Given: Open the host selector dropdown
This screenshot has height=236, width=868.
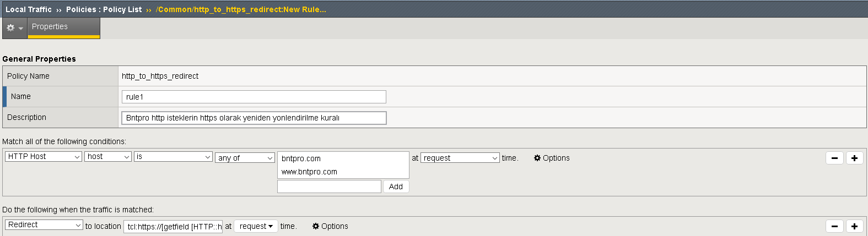Looking at the screenshot, I should (x=108, y=157).
